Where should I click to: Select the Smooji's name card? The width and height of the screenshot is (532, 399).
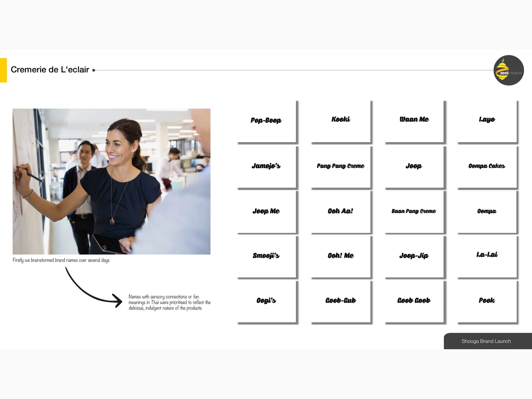(x=267, y=257)
